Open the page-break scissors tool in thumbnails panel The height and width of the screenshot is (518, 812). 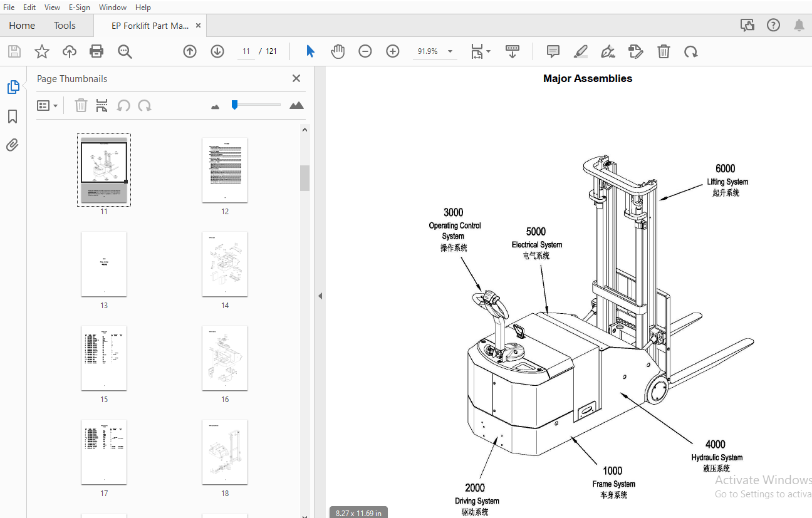(x=101, y=105)
